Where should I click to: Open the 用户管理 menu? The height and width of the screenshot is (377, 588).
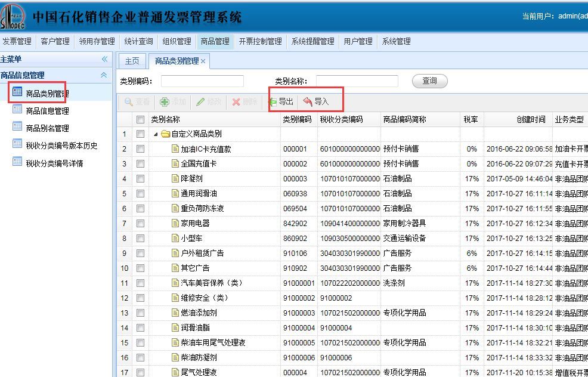358,41
